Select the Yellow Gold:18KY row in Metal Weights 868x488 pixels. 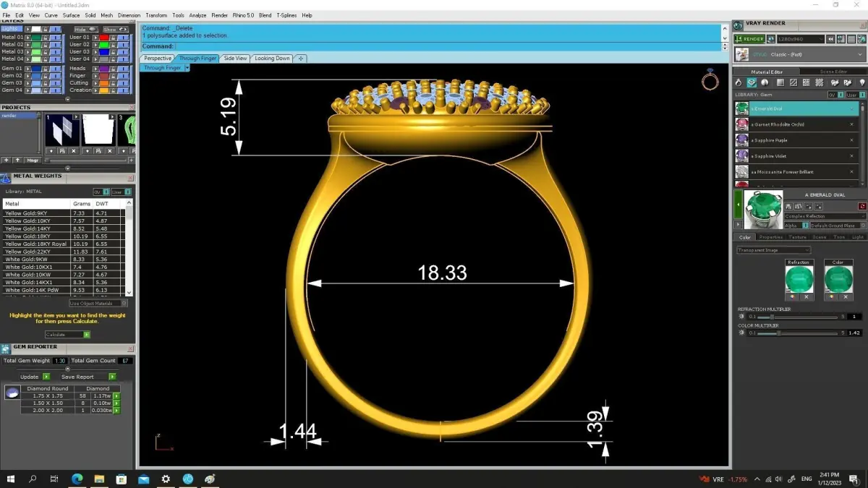coord(64,236)
